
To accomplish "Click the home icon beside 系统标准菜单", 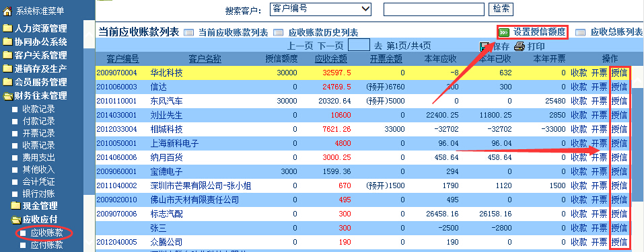I will pos(7,11).
